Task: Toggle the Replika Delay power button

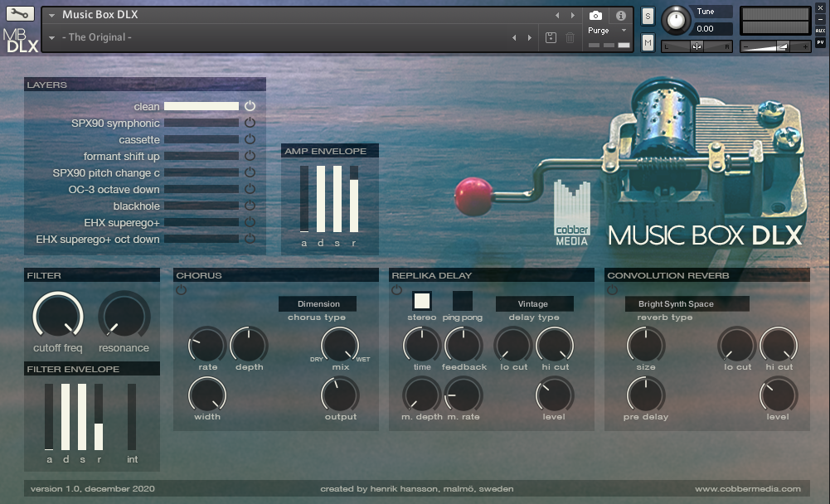Action: [x=396, y=290]
